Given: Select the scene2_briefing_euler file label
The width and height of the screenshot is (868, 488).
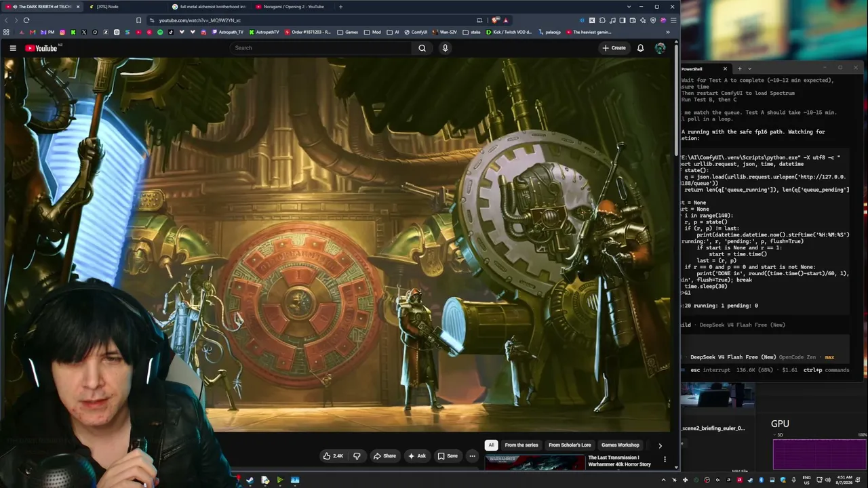Looking at the screenshot, I should tap(713, 428).
